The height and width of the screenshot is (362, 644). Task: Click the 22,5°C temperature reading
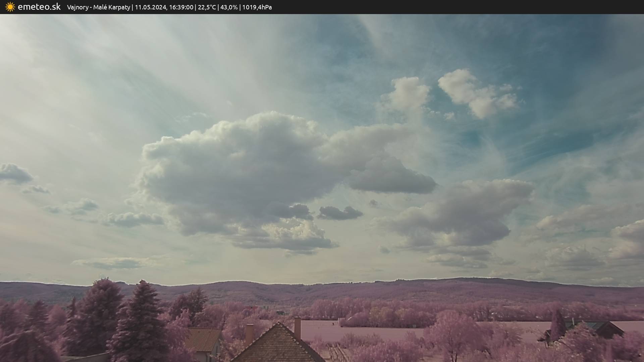(207, 7)
